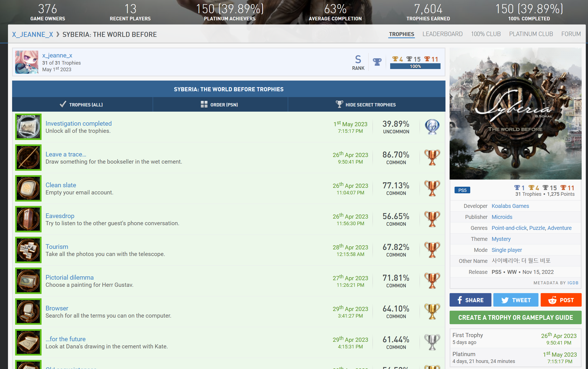This screenshot has height=369, width=588.
Task: Click the blue platinum trophy icon near rank
Action: coord(377,62)
